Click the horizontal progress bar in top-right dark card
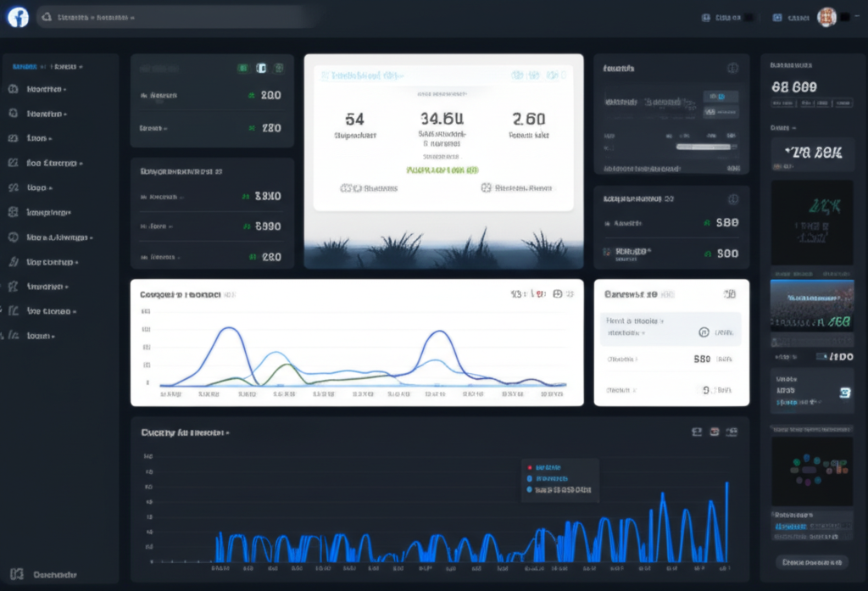The image size is (868, 591). [704, 147]
